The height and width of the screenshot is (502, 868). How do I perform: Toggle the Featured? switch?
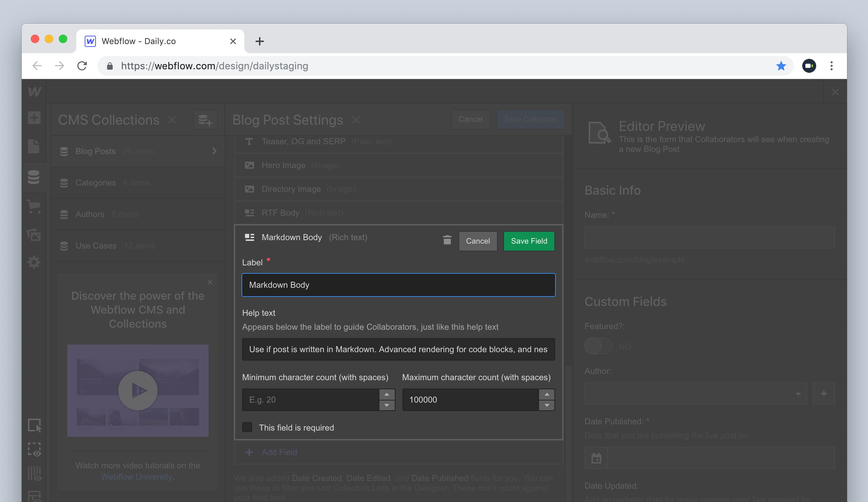click(598, 346)
